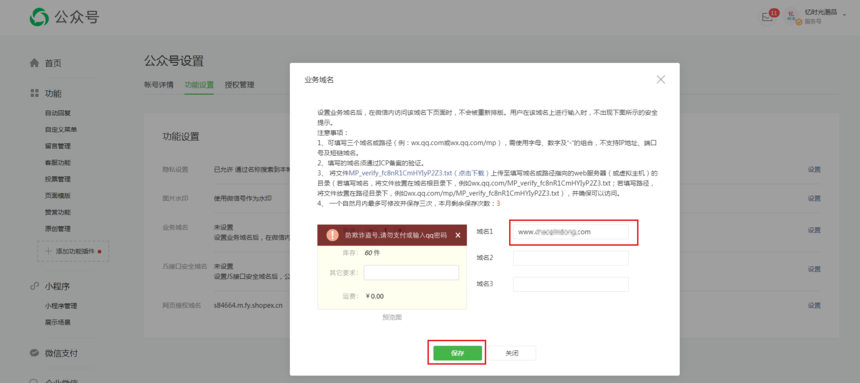Viewport: 860px width, 383px height.
Task: Click the account avatar beside 亿时光源品
Action: tap(791, 17)
